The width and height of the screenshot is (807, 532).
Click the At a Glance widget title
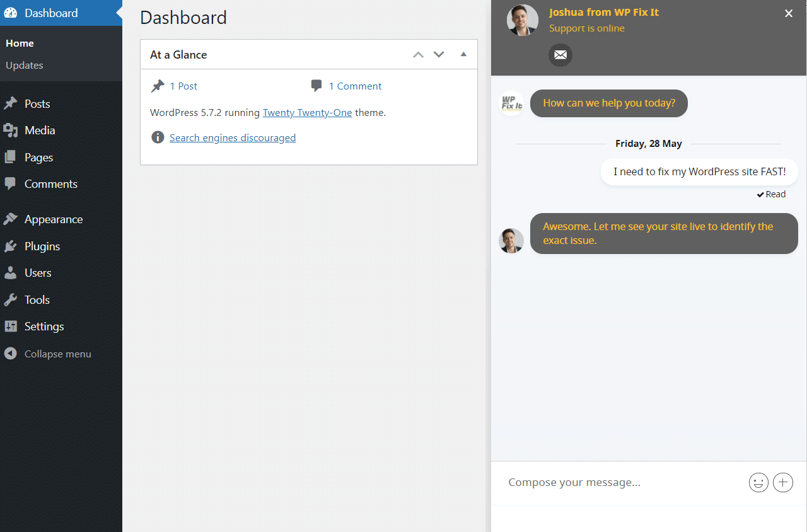click(x=178, y=55)
